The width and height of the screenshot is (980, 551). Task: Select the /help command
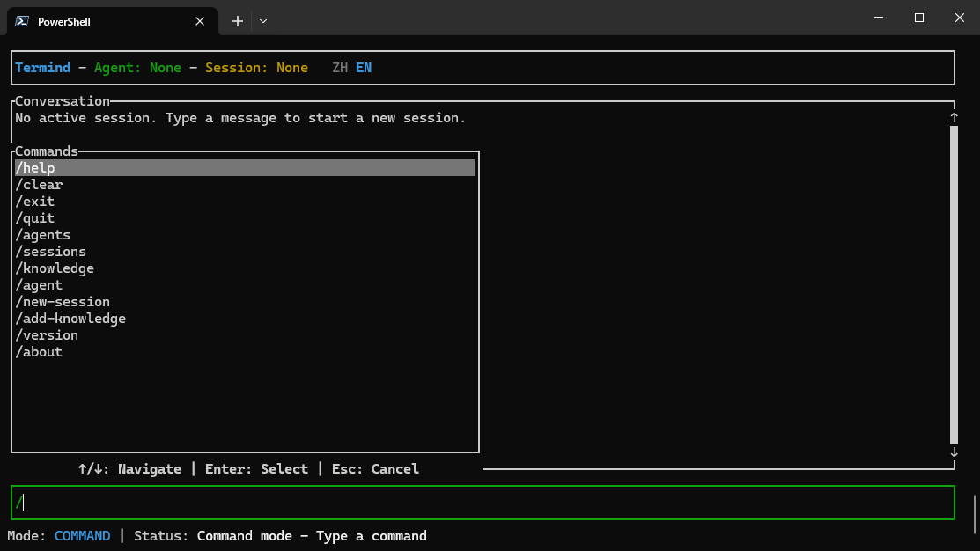(x=35, y=168)
